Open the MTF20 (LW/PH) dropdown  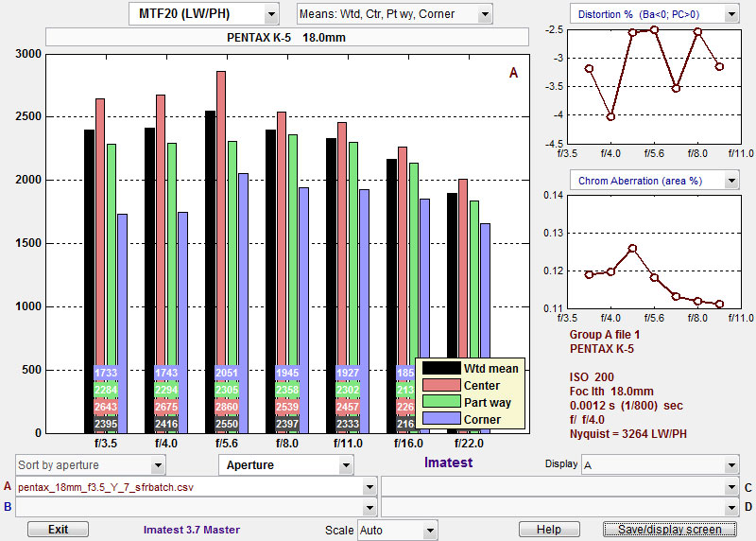[203, 14]
